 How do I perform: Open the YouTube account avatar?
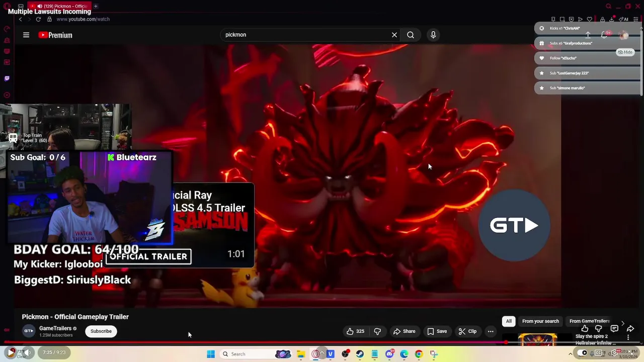624,35
